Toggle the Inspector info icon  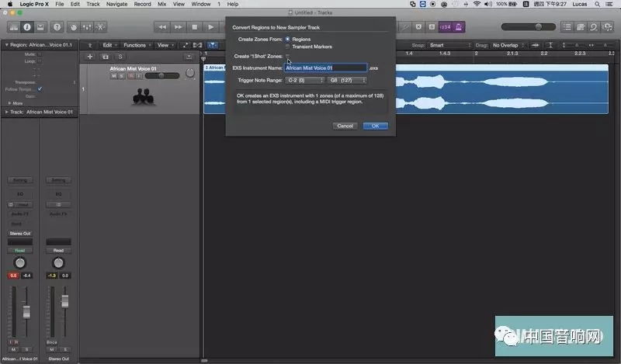point(27,27)
